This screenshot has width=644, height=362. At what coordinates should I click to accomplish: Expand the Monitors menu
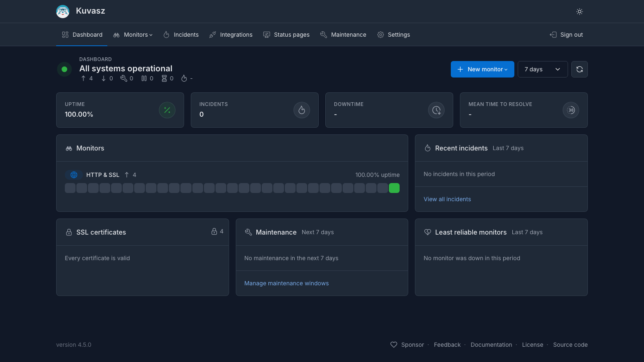133,35
